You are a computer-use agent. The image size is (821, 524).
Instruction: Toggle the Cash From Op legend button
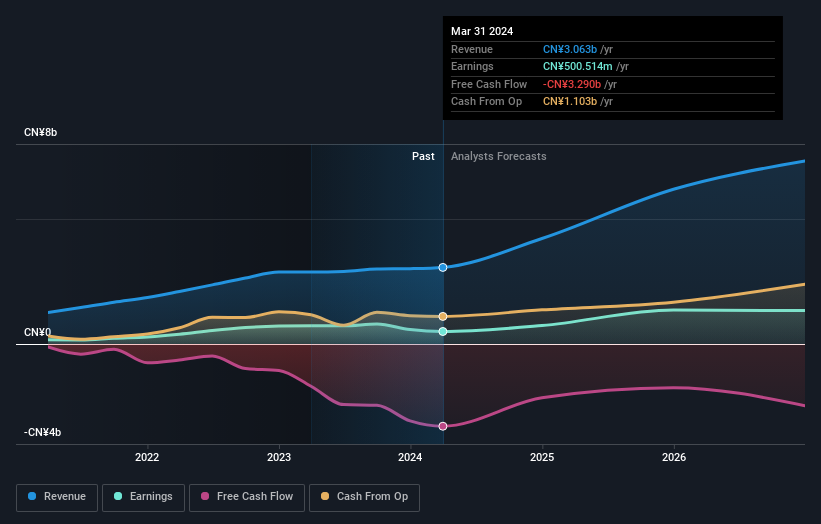click(x=364, y=497)
